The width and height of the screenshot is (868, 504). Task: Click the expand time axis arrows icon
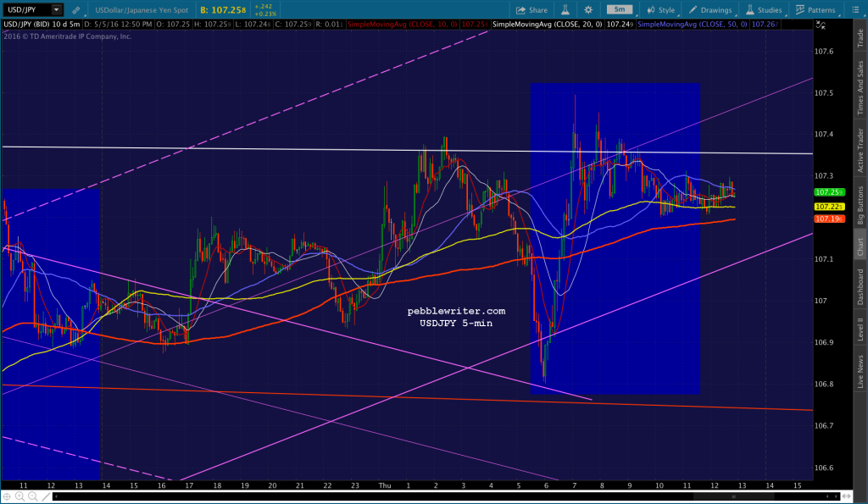(x=848, y=497)
